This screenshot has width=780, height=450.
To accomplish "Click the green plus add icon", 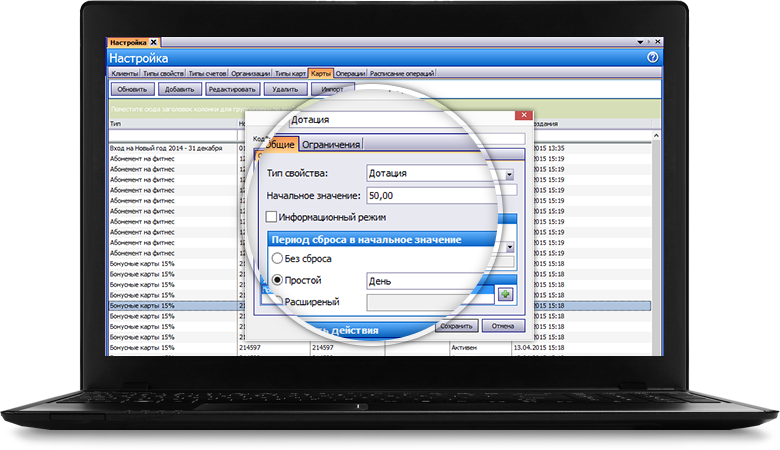I will [506, 295].
